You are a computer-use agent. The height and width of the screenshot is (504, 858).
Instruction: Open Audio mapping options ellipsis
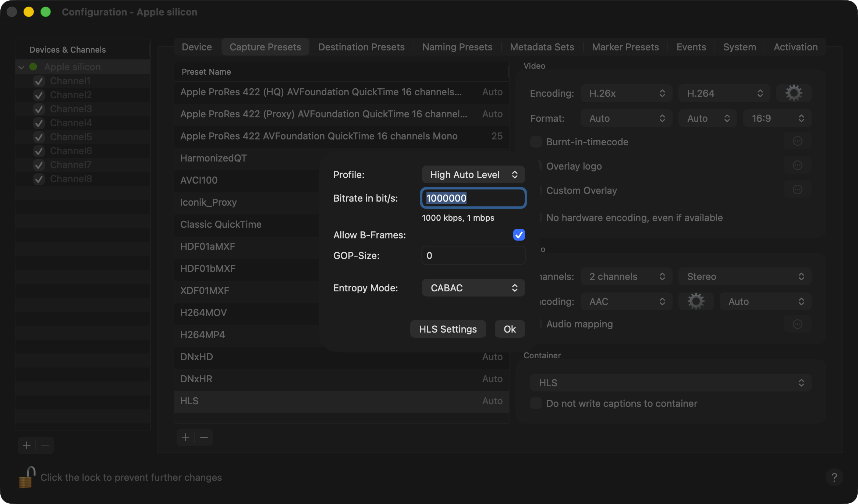797,324
